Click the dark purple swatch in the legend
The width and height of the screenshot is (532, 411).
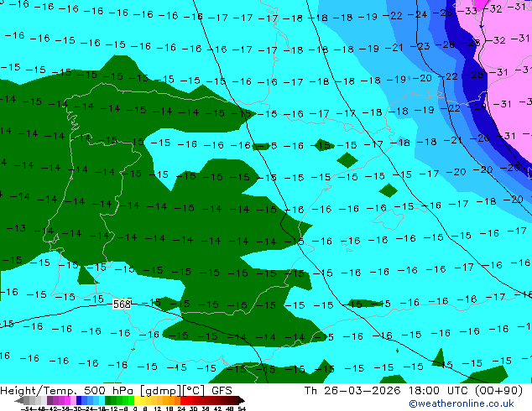click(50, 400)
